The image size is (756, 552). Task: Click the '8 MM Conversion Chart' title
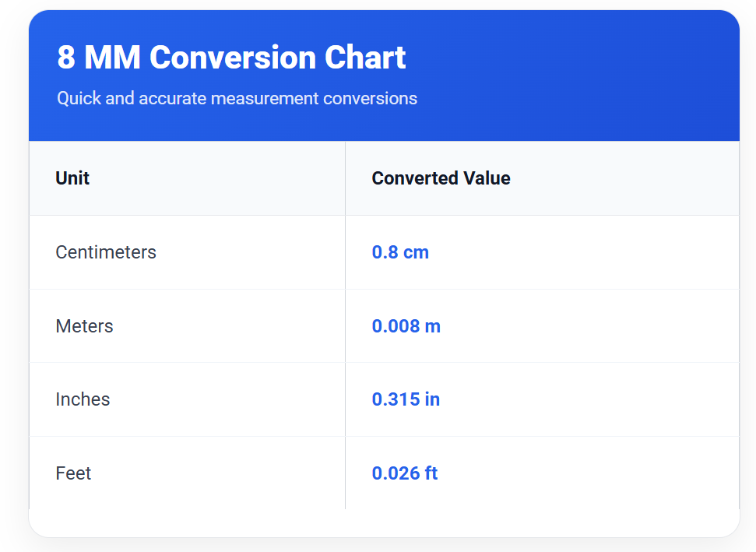point(231,58)
